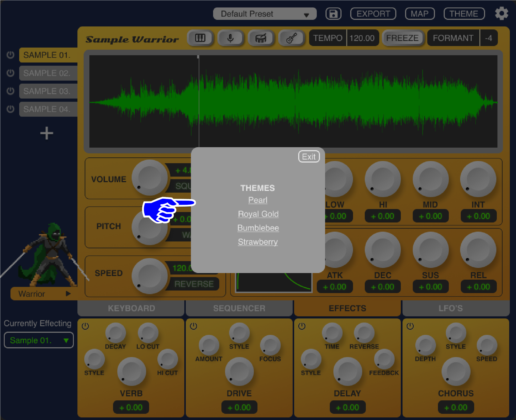Screen dimensions: 516x420
Task: Toggle power for SAMPLE 01
Action: (10, 55)
